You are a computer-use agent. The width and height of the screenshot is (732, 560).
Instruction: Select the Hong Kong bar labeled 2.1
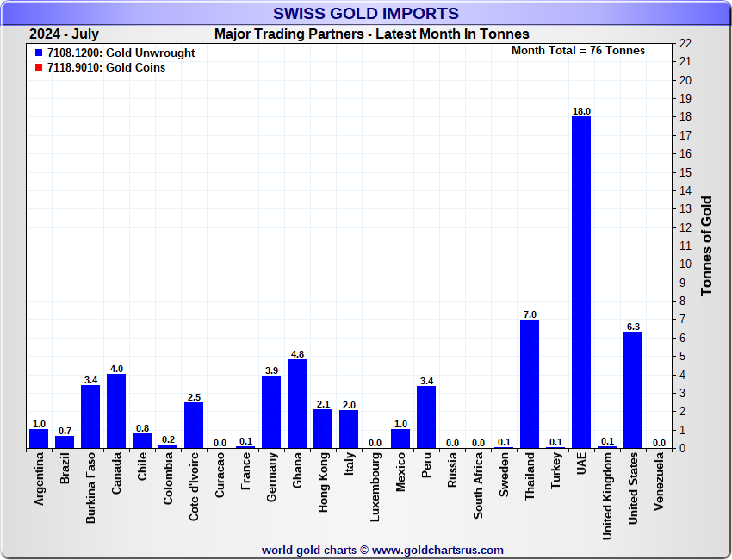point(323,428)
